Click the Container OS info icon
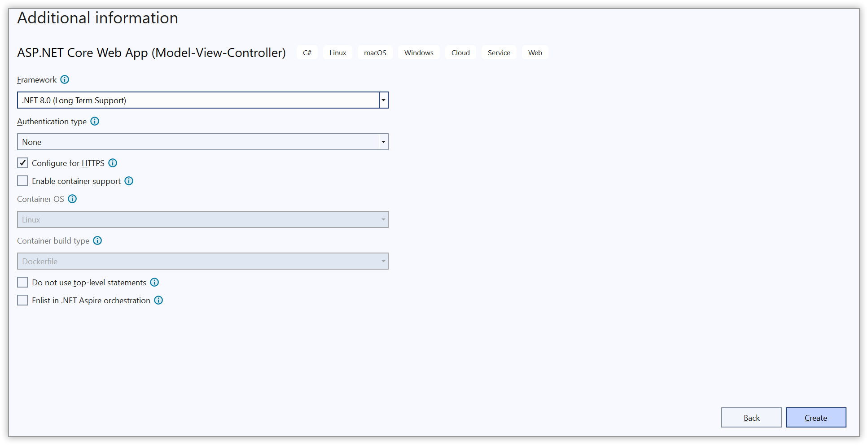 coord(72,199)
